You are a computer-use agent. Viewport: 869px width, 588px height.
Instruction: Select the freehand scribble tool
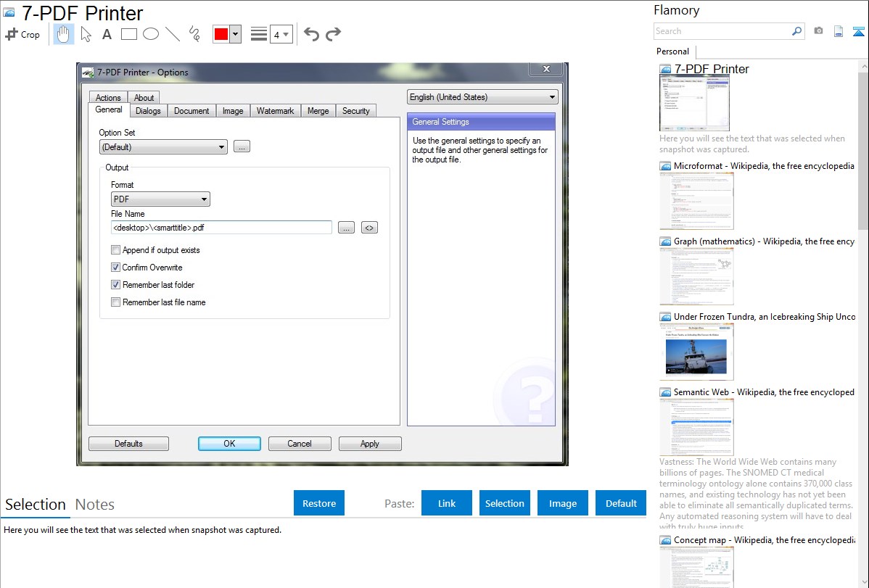pyautogui.click(x=194, y=34)
